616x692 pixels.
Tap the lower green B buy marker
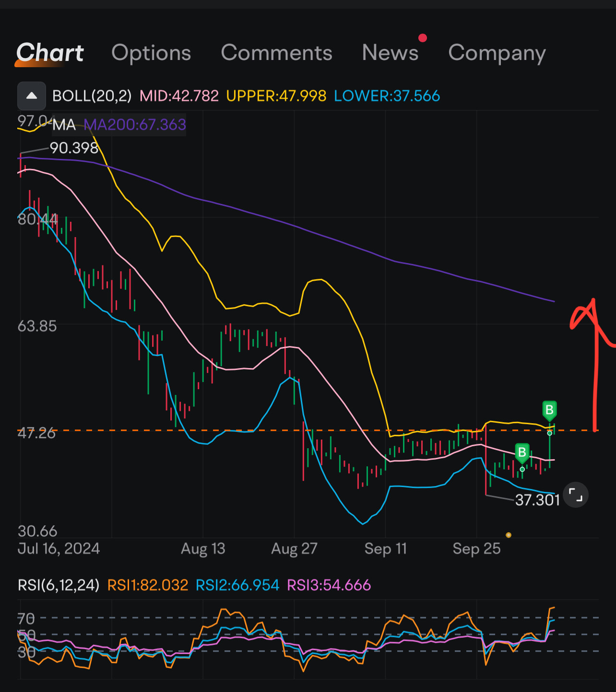click(x=522, y=453)
